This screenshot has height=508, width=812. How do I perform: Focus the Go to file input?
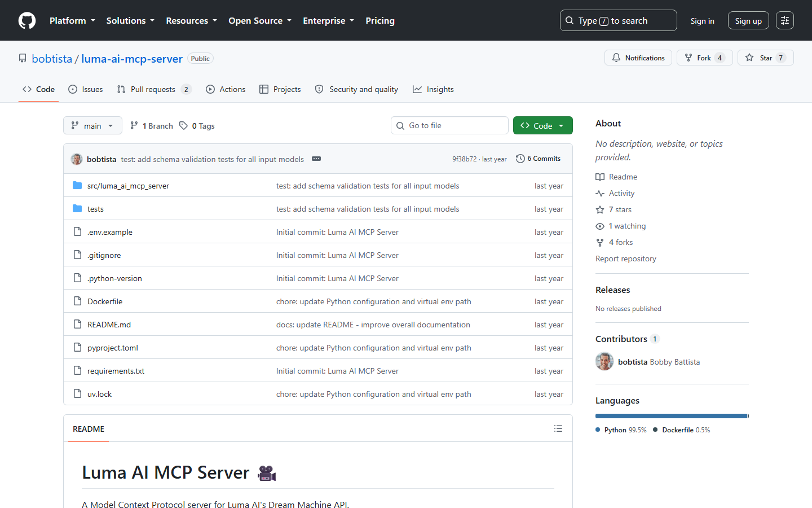point(449,125)
